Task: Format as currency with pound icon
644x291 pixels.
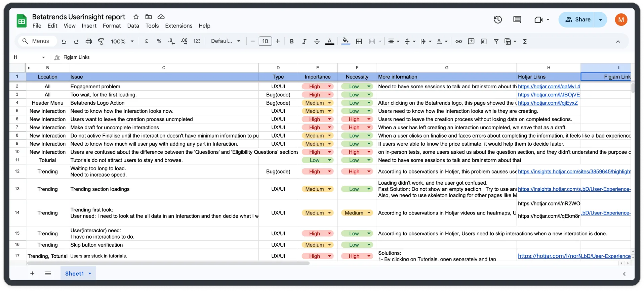Action: click(147, 41)
